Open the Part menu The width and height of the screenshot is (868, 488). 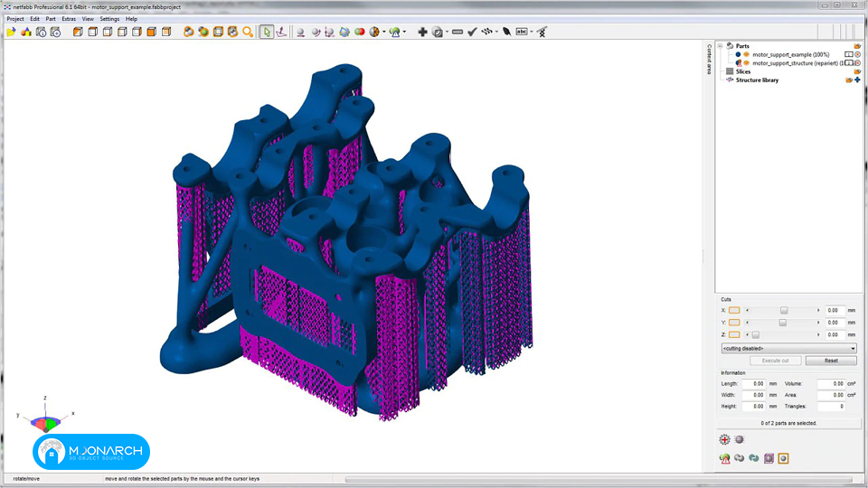tap(51, 19)
